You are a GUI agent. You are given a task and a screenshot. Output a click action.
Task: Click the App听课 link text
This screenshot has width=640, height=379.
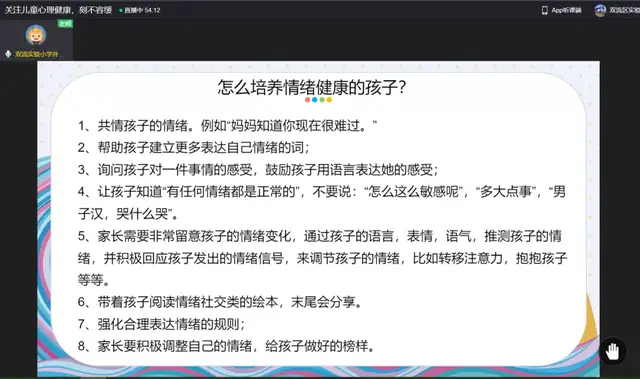pyautogui.click(x=566, y=10)
